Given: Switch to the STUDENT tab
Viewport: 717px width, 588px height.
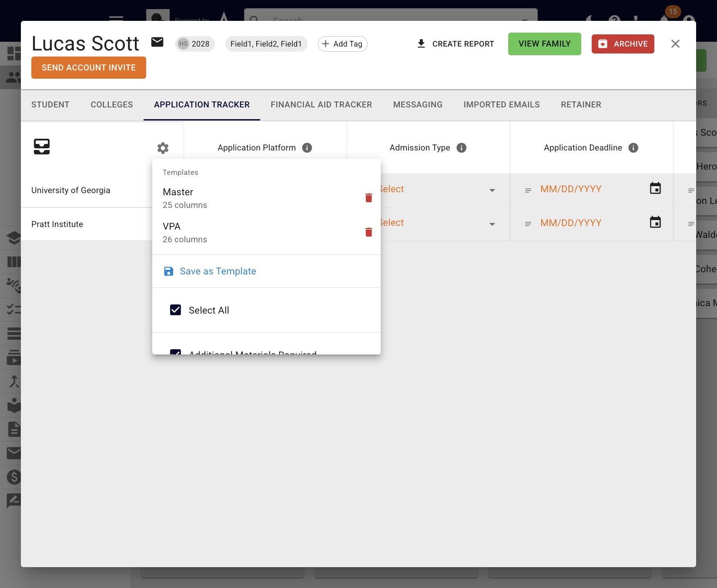Looking at the screenshot, I should 50,105.
